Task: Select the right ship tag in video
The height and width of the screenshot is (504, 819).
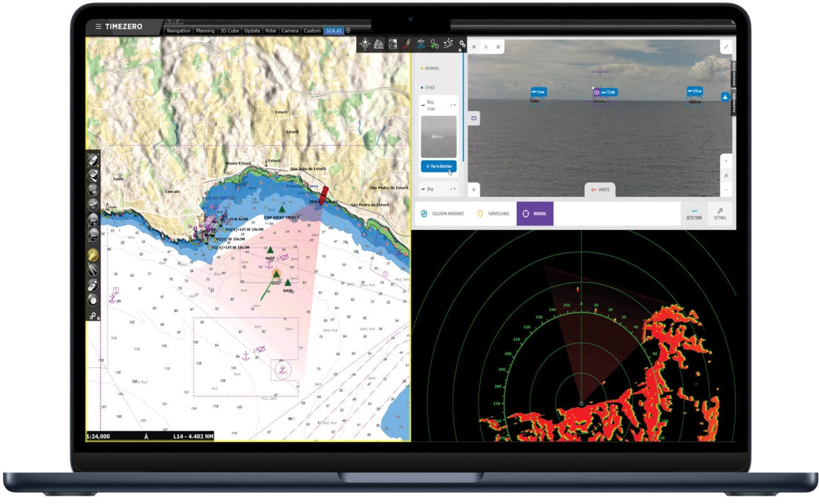Action: click(x=694, y=91)
